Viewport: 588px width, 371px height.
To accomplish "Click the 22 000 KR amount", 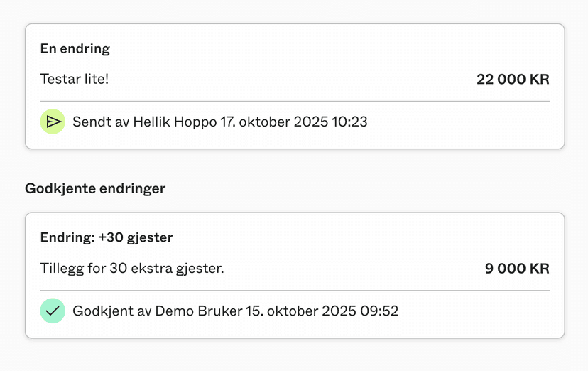I will [513, 79].
